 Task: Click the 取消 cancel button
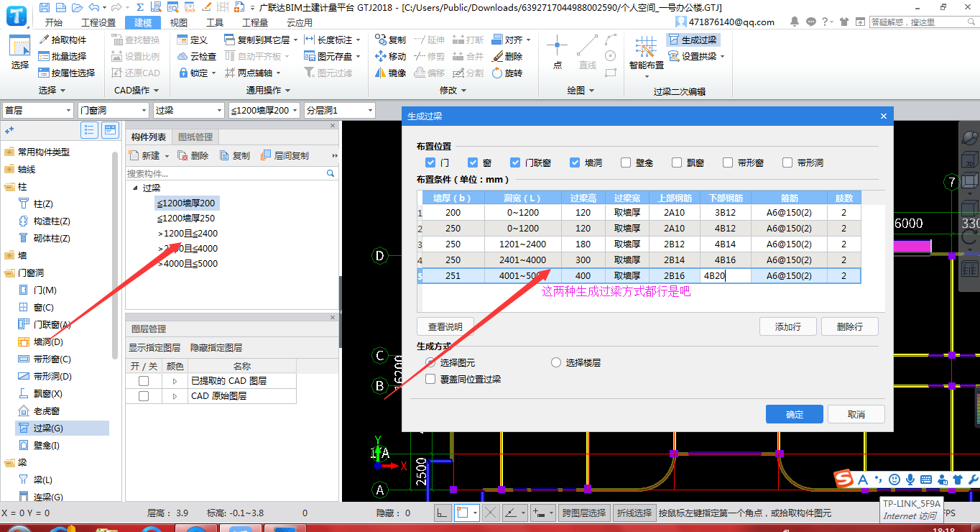[x=856, y=414]
